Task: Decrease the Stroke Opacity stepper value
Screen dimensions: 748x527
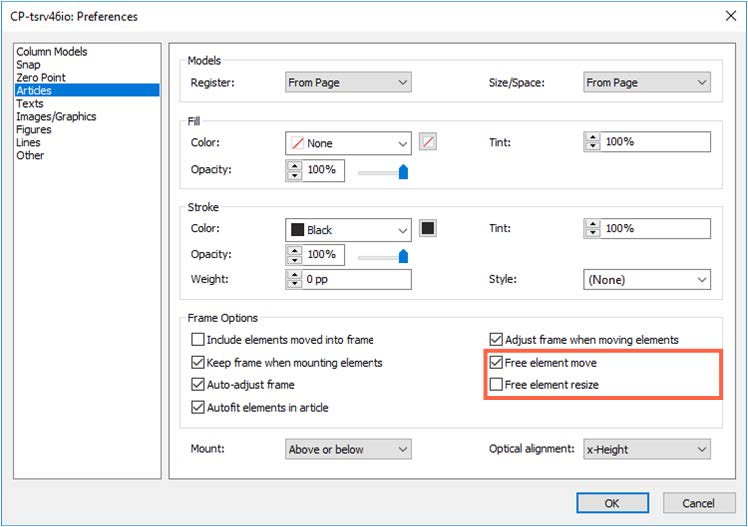Action: 294,259
